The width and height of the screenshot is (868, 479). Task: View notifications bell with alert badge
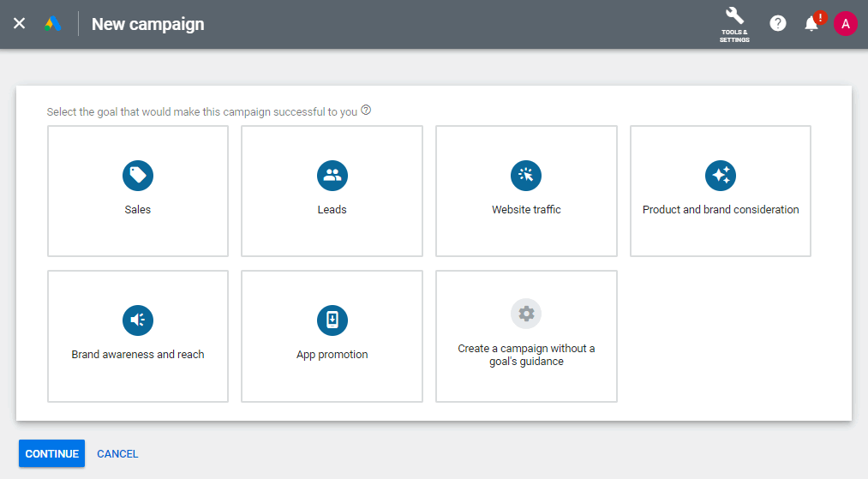[x=811, y=24]
